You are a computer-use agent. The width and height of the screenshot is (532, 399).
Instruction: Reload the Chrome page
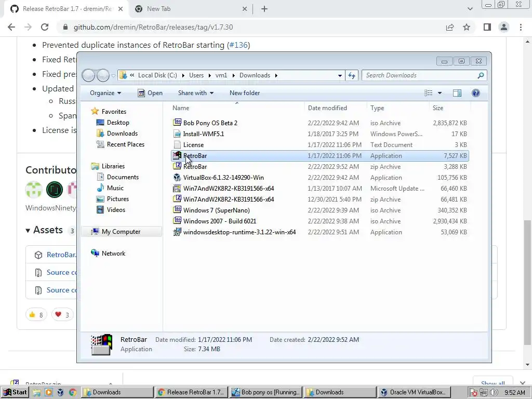point(45,27)
